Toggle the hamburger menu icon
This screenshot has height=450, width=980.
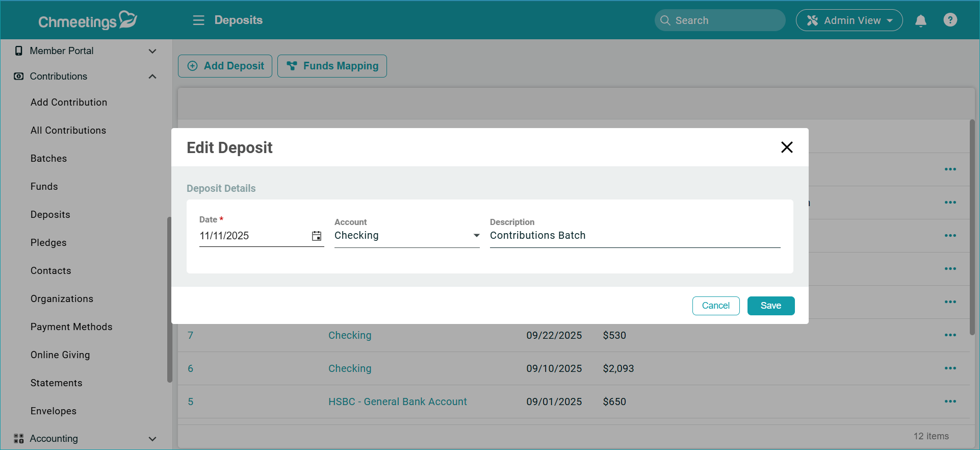click(198, 20)
